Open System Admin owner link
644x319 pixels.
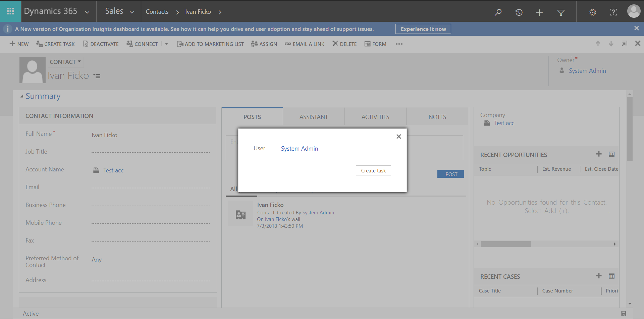click(587, 71)
